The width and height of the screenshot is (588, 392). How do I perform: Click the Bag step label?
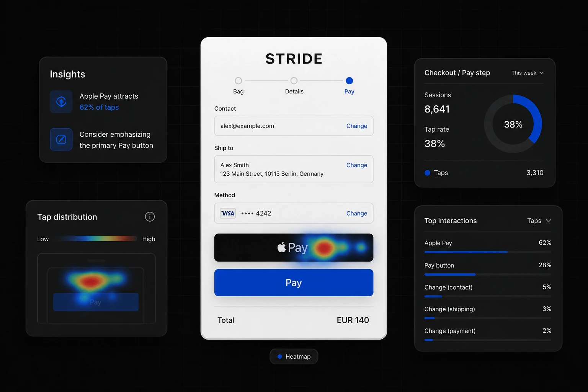(x=238, y=91)
